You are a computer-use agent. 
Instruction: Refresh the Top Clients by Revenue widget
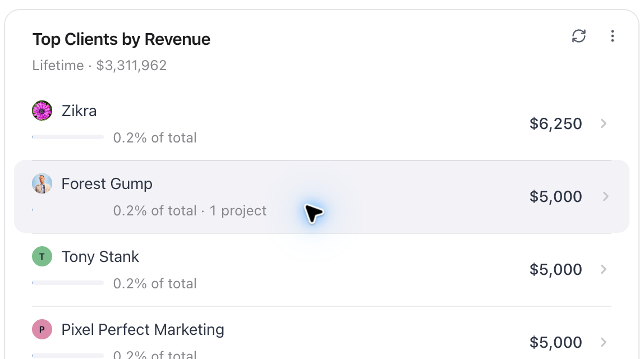click(x=579, y=36)
